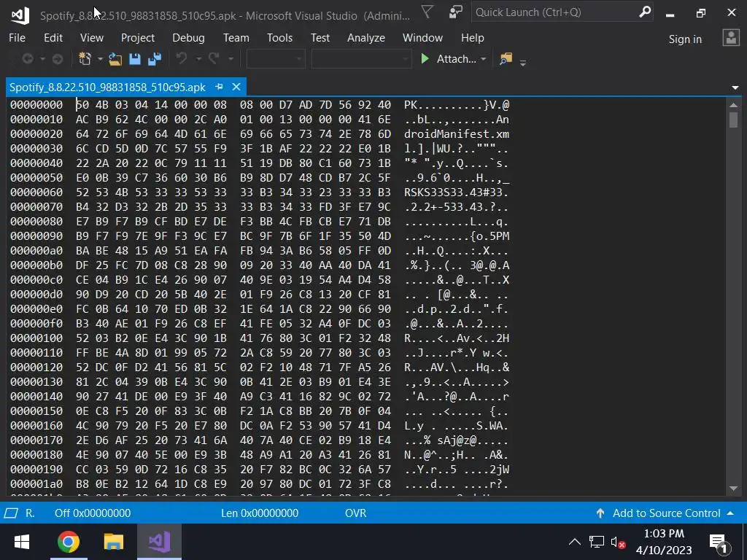Open the Action Center notifications icon
The height and width of the screenshot is (560, 747).
(x=718, y=542)
